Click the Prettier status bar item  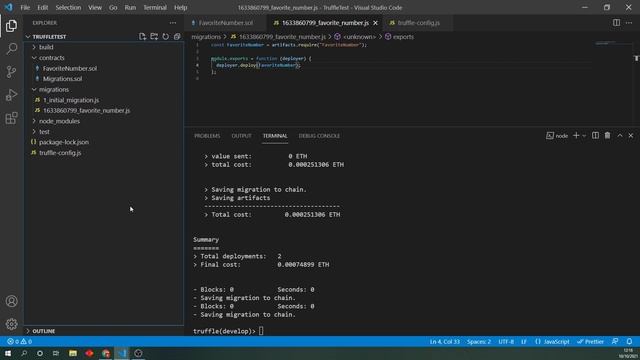pyautogui.click(x=590, y=342)
